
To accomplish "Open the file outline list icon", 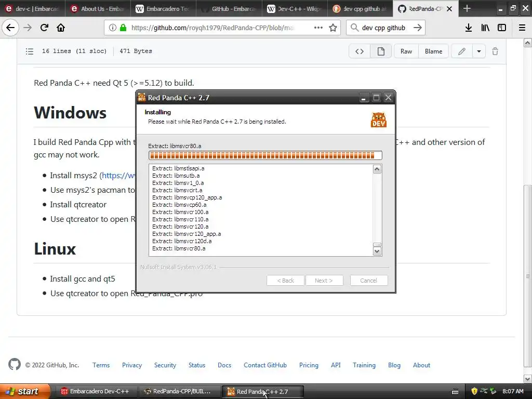I will click(x=30, y=51).
